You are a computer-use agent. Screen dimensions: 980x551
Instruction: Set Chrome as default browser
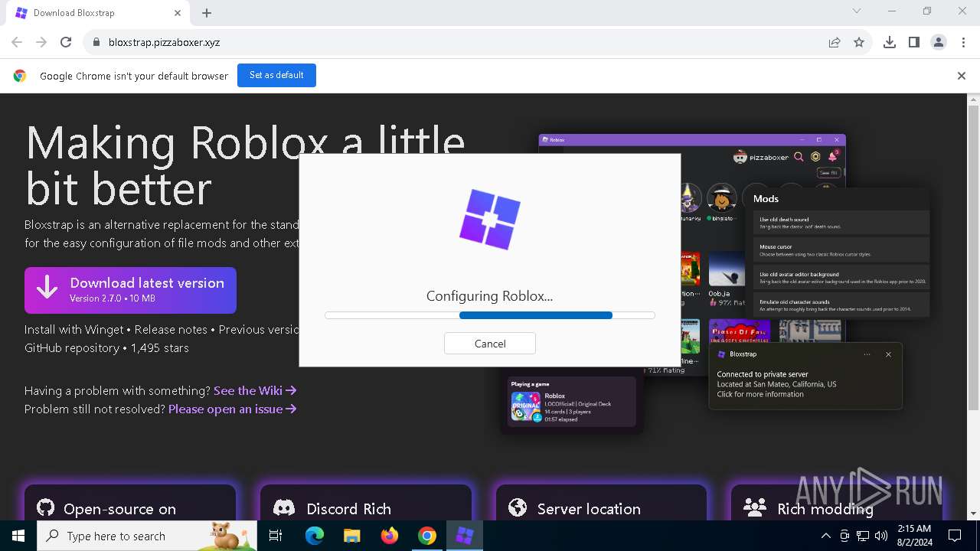(x=276, y=75)
